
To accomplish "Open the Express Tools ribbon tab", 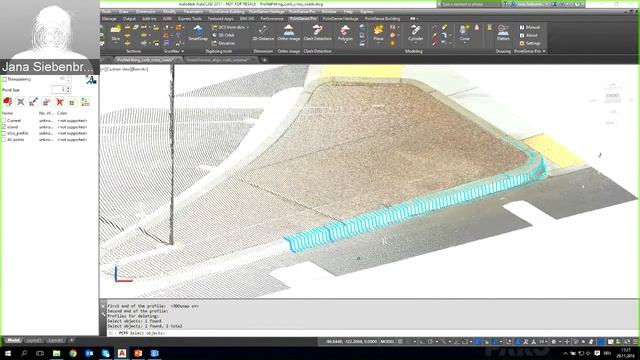I will tap(189, 19).
